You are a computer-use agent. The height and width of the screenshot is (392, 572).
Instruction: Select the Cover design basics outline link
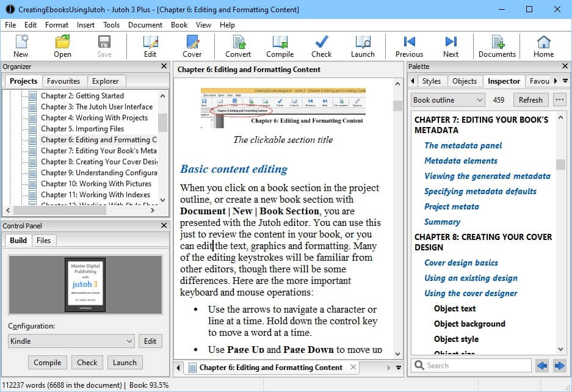point(461,263)
